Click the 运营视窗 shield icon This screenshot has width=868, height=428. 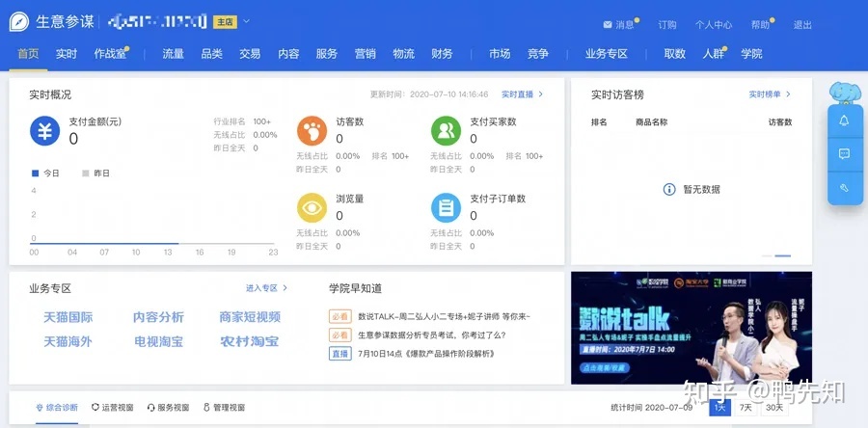click(x=95, y=408)
